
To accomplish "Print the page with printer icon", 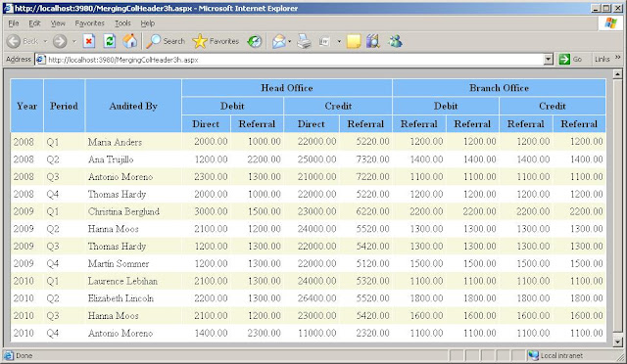I will (x=304, y=41).
